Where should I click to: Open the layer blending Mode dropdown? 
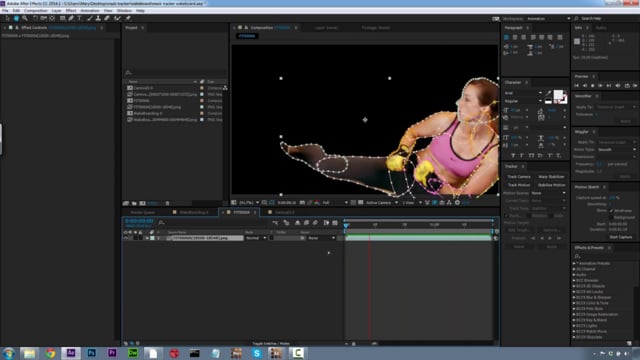(256, 238)
